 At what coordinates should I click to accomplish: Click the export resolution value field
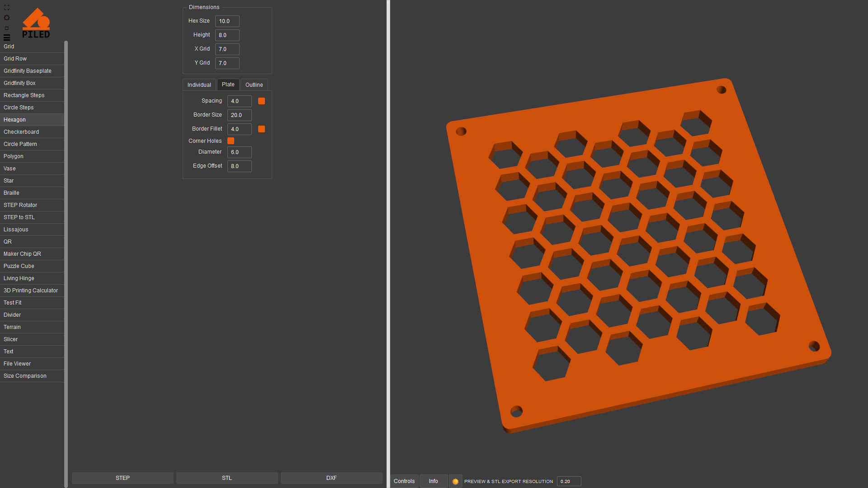coord(568,481)
